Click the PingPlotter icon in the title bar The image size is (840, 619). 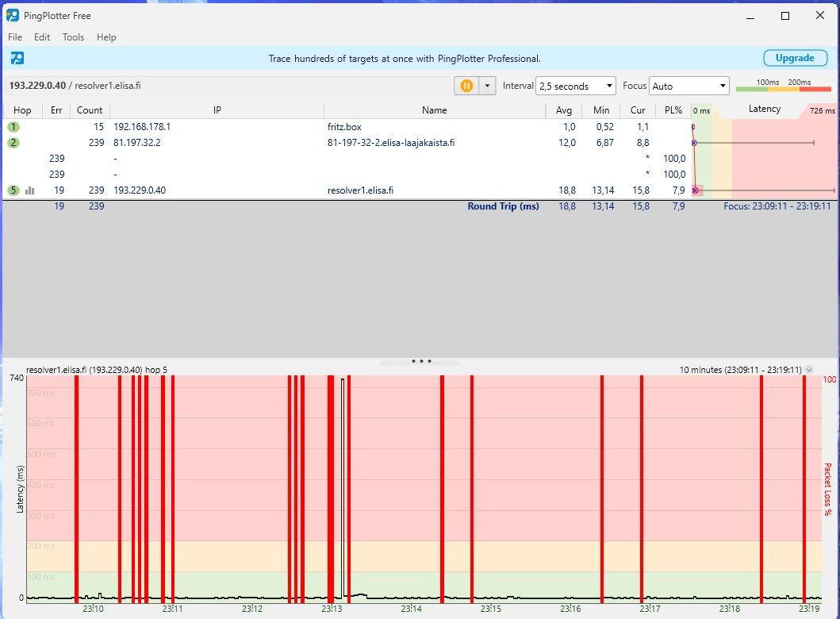13,16
